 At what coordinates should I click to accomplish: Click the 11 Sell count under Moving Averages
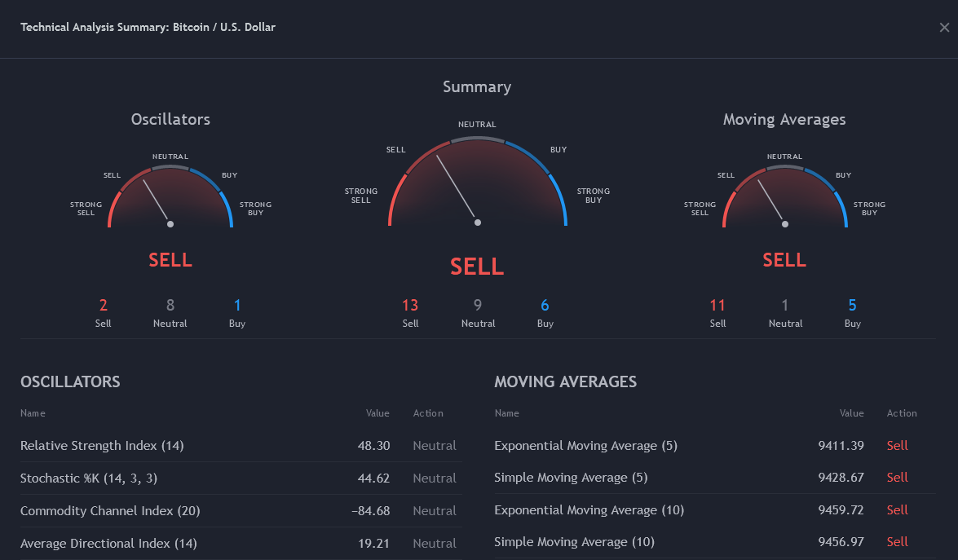click(717, 306)
